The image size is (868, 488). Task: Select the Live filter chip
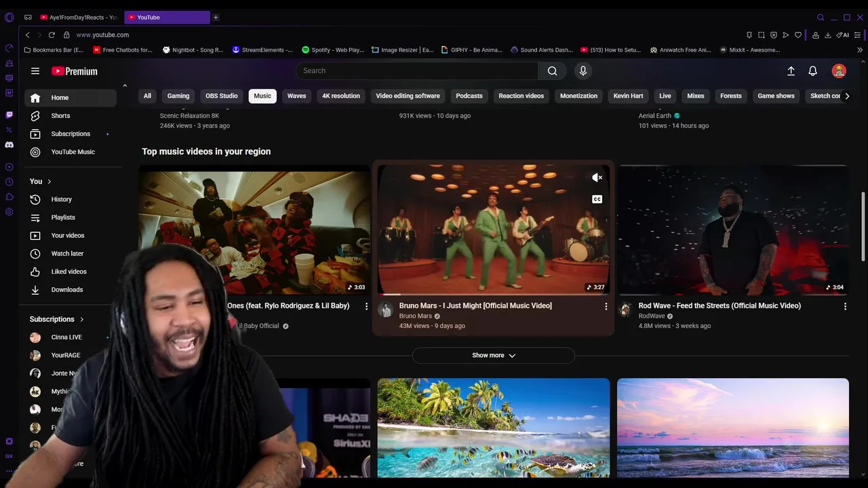pyautogui.click(x=665, y=96)
